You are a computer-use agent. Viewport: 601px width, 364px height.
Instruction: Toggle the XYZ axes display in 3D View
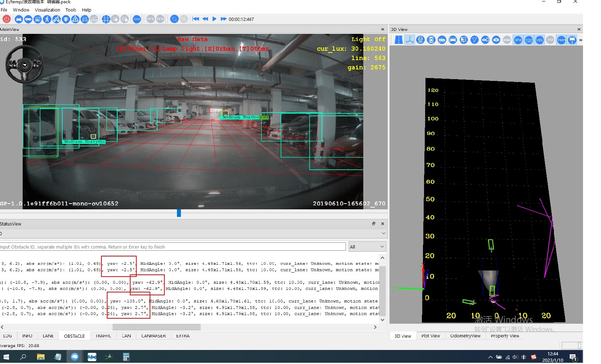[x=410, y=40]
